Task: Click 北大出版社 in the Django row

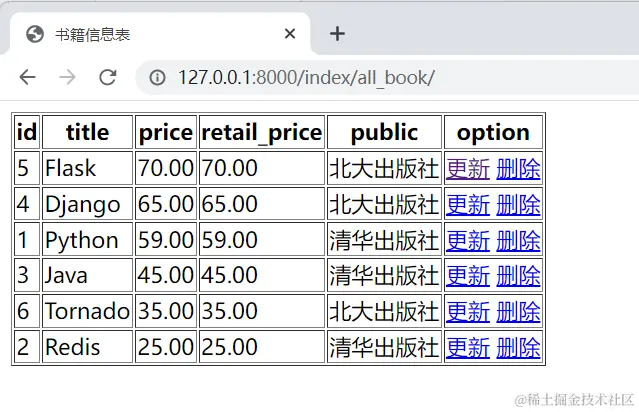Action: 384,205
